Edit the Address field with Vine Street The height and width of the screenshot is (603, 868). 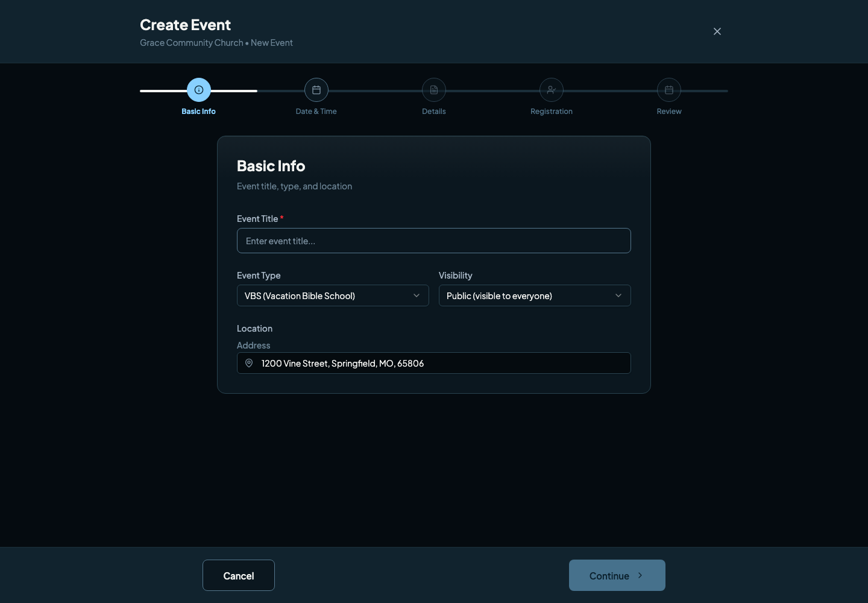[x=434, y=363]
